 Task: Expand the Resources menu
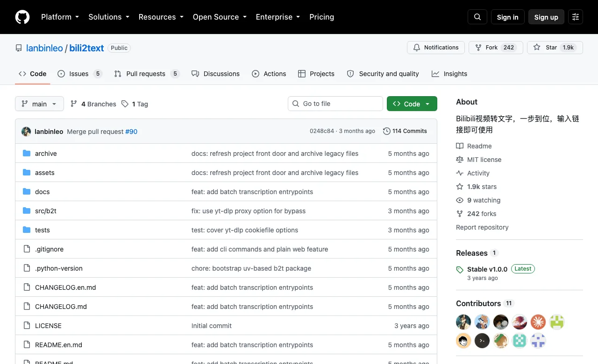pyautogui.click(x=161, y=17)
